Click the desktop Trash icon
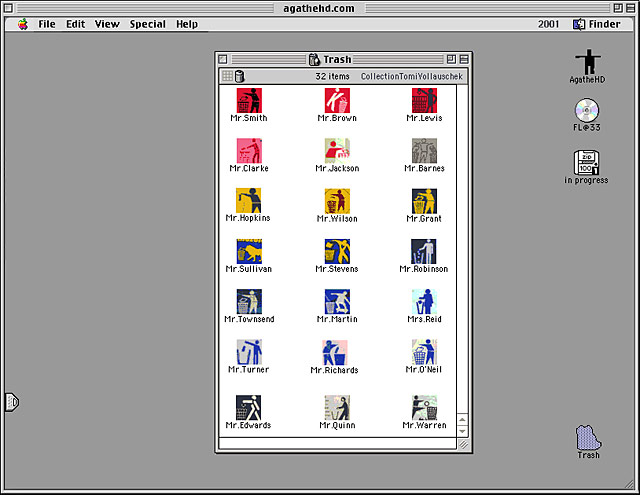 coord(588,438)
